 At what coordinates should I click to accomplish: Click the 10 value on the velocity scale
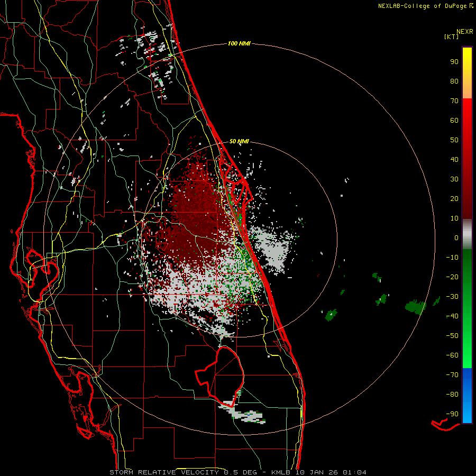click(454, 218)
